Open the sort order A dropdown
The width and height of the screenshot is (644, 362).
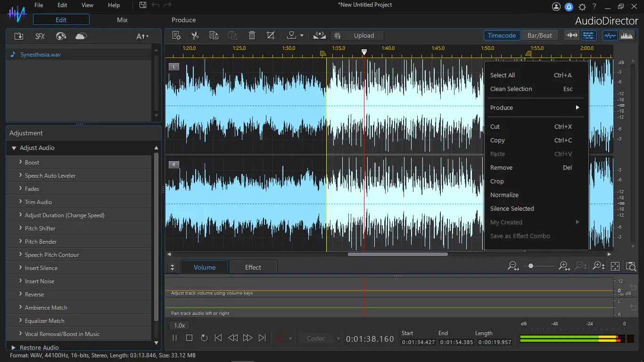(x=142, y=36)
